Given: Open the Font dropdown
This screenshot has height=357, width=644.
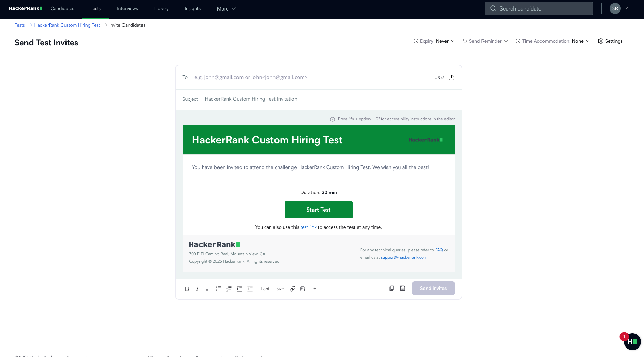Looking at the screenshot, I should 265,289.
